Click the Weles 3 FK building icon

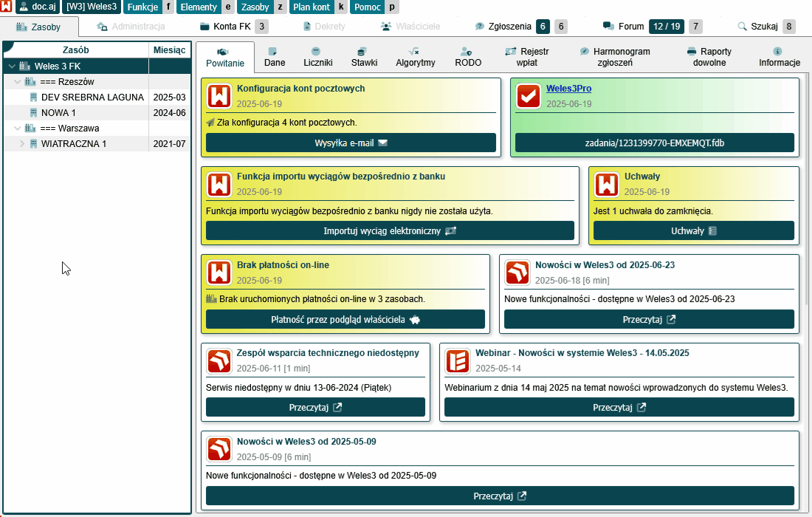[x=25, y=66]
